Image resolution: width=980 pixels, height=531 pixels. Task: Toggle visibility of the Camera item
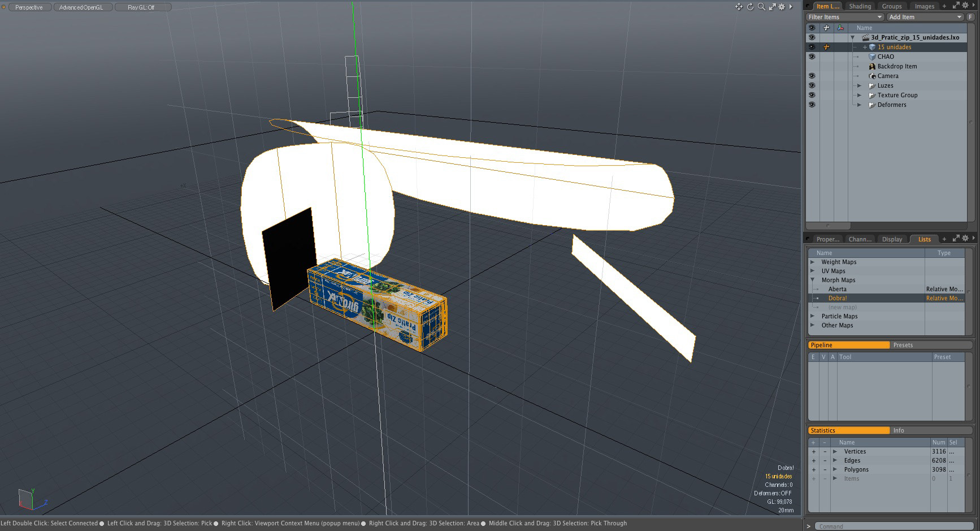point(812,76)
